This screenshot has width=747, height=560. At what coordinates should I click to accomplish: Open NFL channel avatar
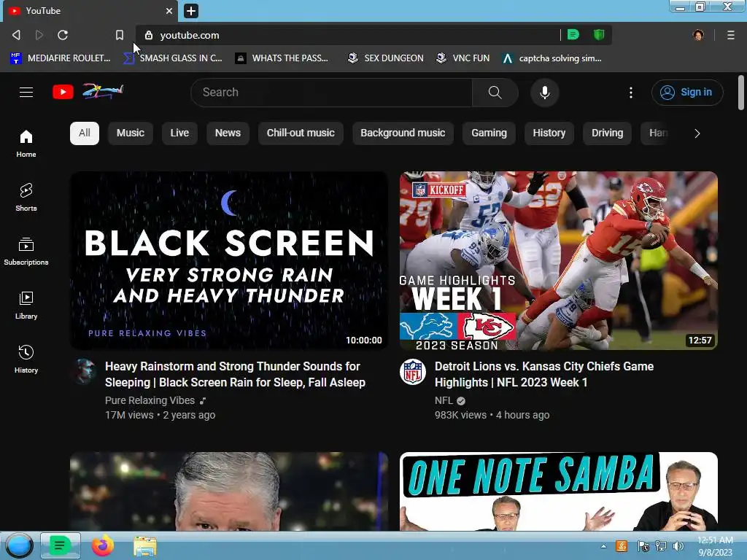(x=413, y=371)
